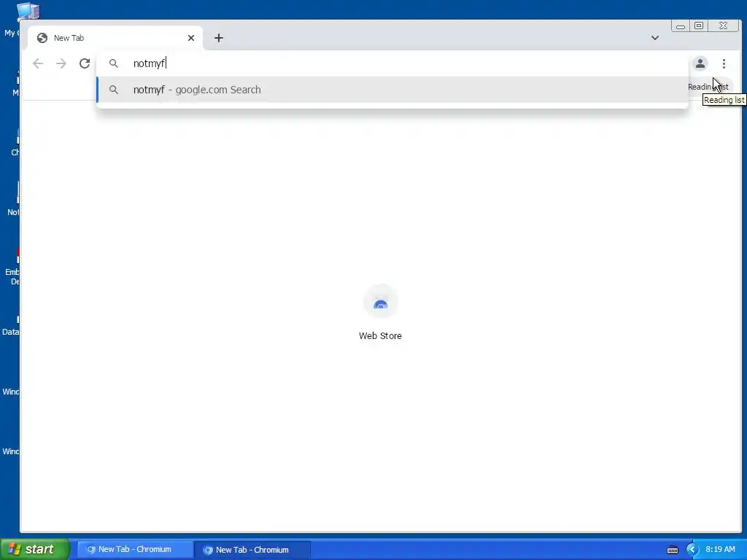Expand hidden tray icons arrow

[x=692, y=550]
